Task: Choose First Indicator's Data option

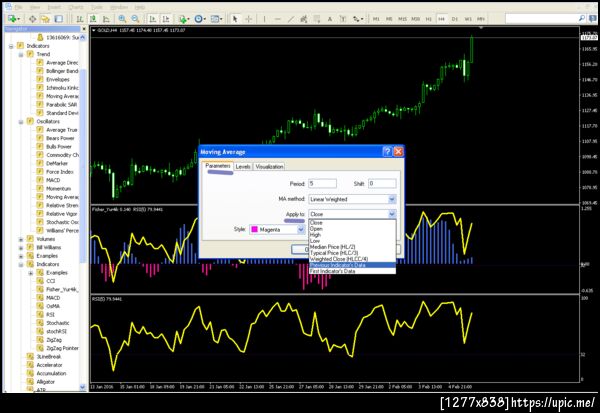Action: pyautogui.click(x=352, y=271)
